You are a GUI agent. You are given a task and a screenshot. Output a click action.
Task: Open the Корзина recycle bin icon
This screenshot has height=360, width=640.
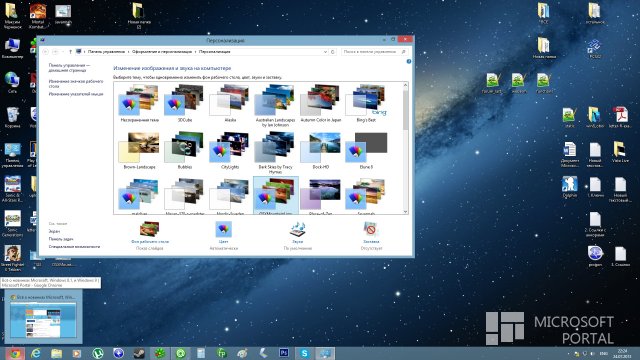click(x=12, y=117)
